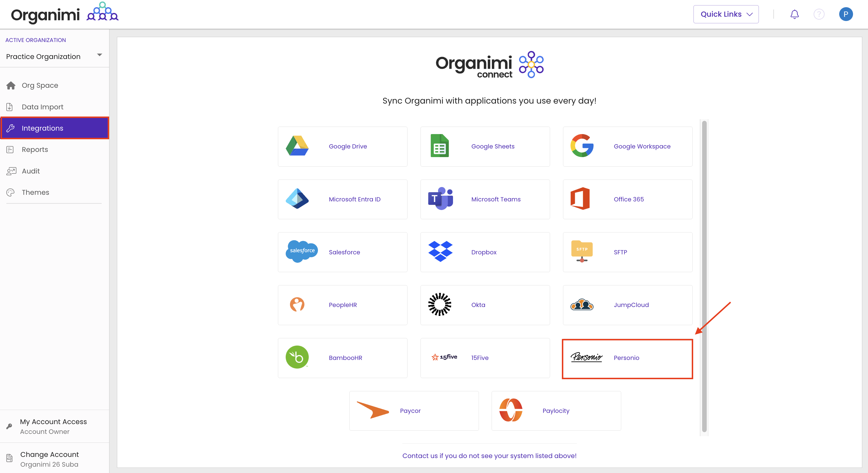Screen dimensions: 868x473
Task: Open the Paycor integration link
Action: click(x=410, y=410)
